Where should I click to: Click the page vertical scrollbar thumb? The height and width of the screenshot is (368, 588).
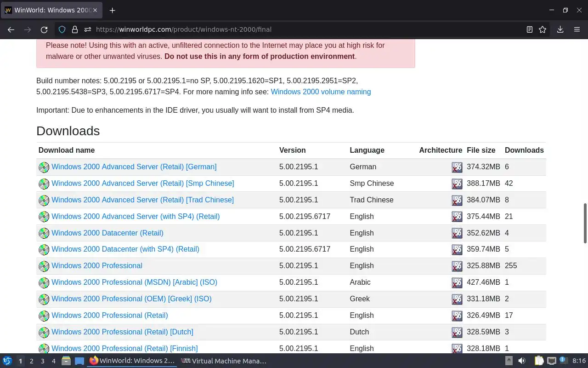point(585,223)
